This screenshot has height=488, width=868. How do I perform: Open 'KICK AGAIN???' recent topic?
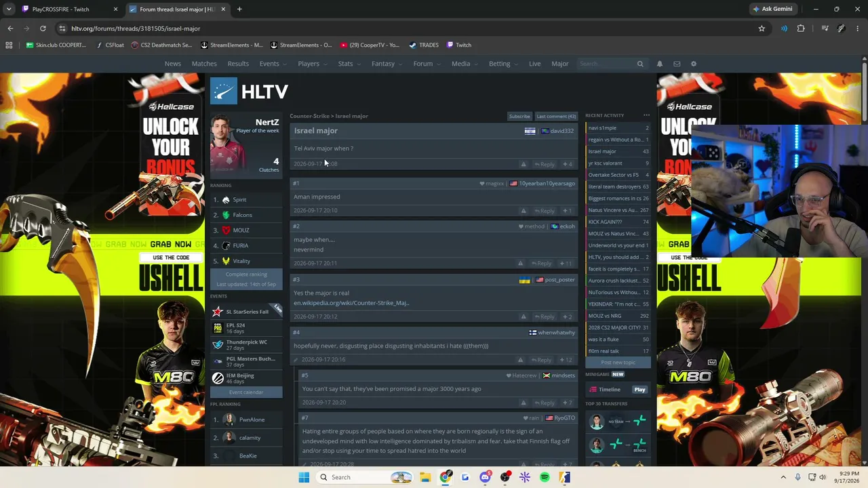[x=618, y=222]
